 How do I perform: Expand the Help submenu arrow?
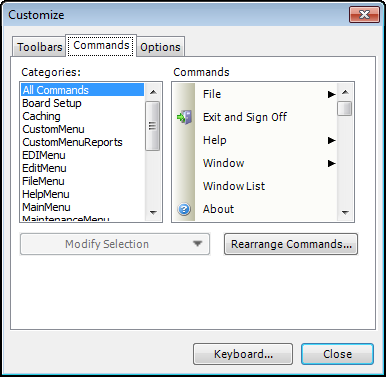(x=331, y=140)
